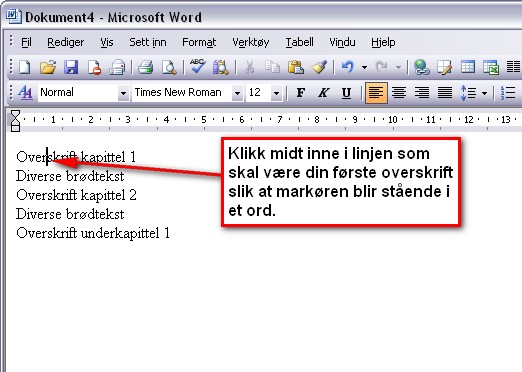
Task: Undo the last action with the blue arrow
Action: pyautogui.click(x=348, y=67)
